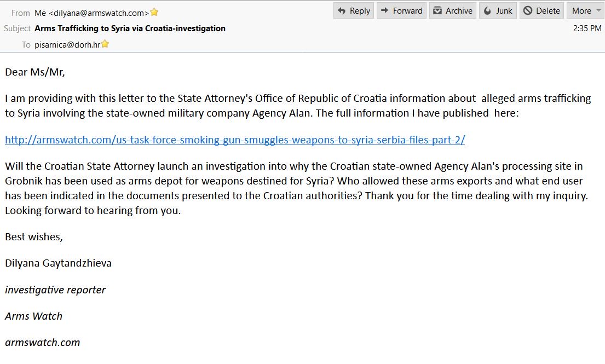Screen dimensions: 605x364
Task: Click recipient pisarnica@dorh.hr address
Action: 67,44
